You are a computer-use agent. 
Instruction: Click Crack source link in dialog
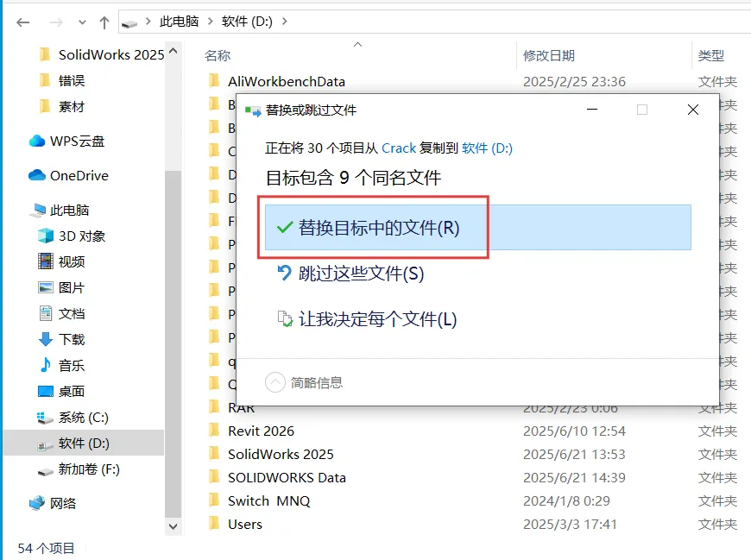pyautogui.click(x=399, y=148)
